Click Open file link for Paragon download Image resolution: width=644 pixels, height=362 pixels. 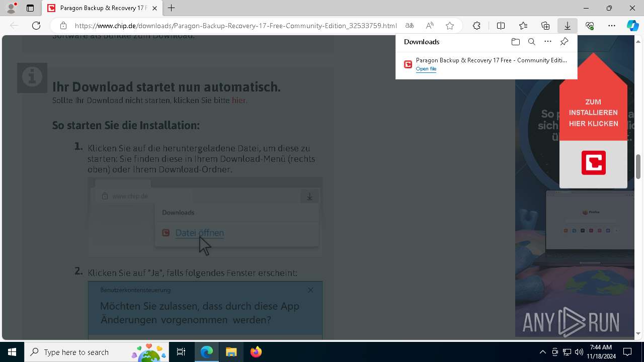coord(426,69)
